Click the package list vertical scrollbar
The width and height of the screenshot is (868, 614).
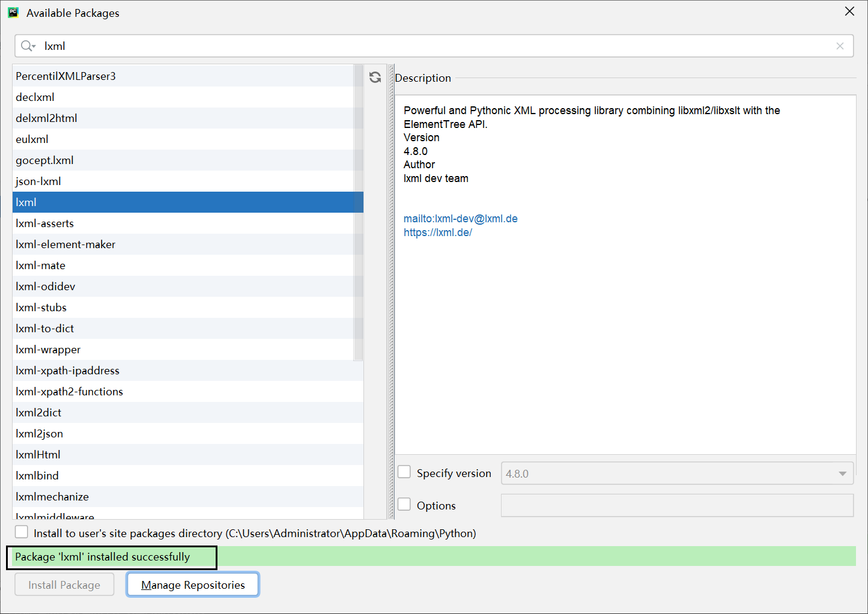pos(359,213)
